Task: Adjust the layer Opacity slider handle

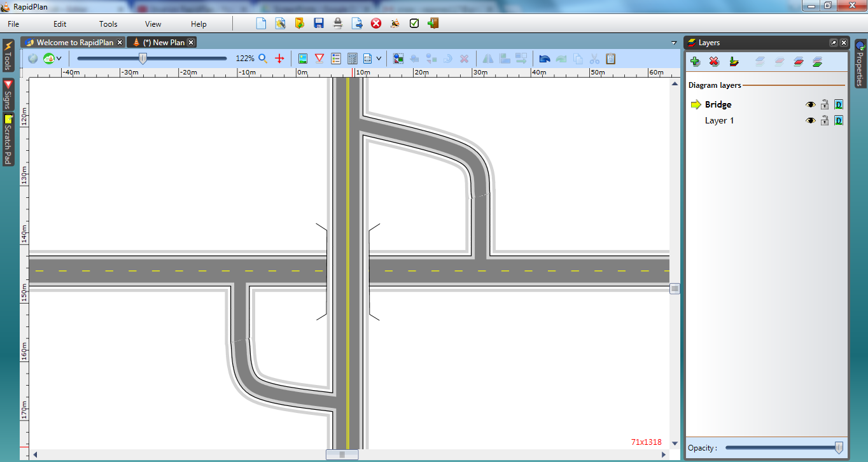Action: pos(839,448)
